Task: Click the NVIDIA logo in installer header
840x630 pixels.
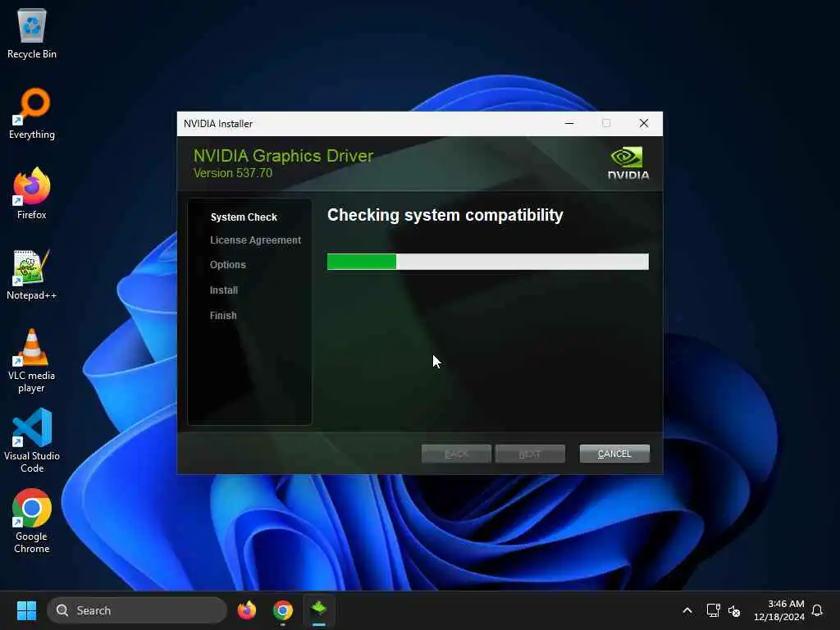Action: coord(628,163)
